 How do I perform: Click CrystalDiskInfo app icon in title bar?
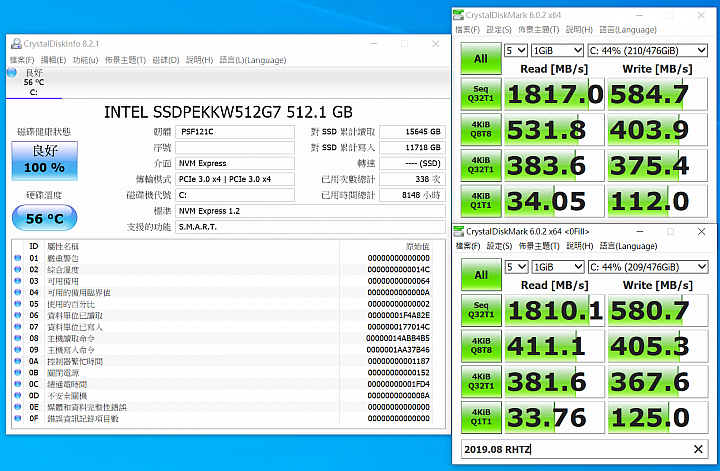coord(16,44)
